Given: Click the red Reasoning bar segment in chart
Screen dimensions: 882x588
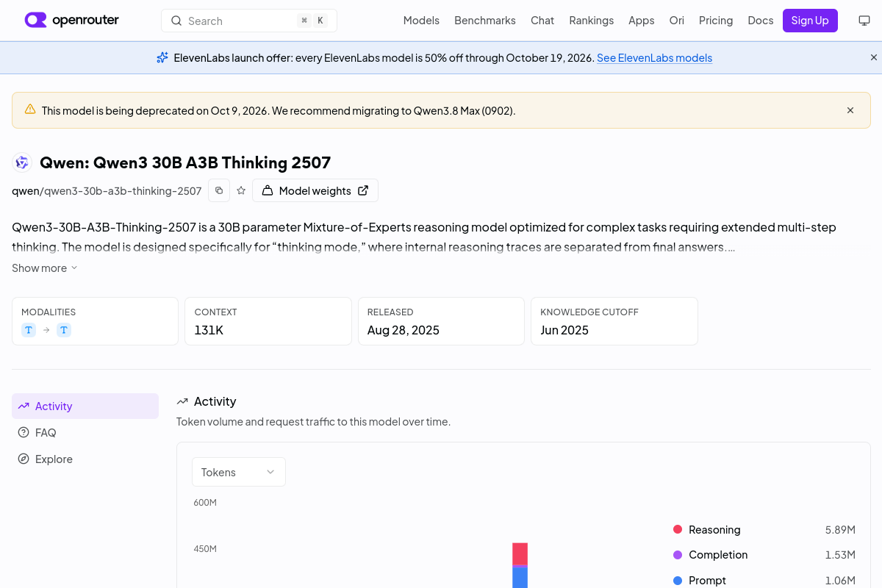Looking at the screenshot, I should point(520,553).
